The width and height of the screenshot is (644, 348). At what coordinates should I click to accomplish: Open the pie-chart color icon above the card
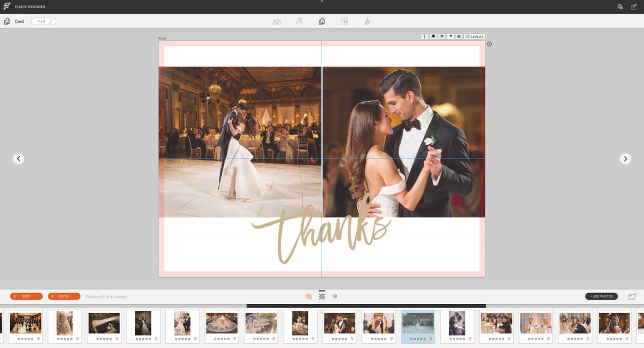pos(442,36)
